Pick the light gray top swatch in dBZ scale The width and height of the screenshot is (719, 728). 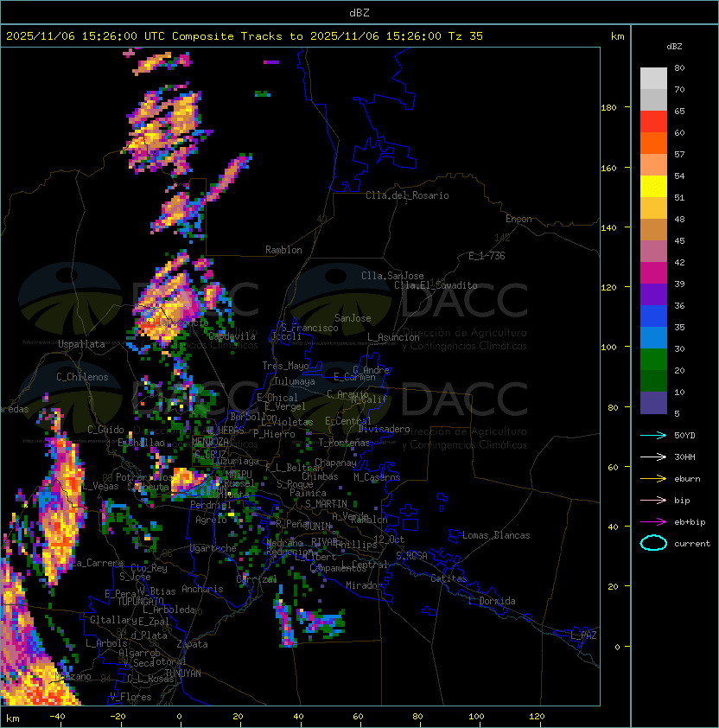coord(653,79)
